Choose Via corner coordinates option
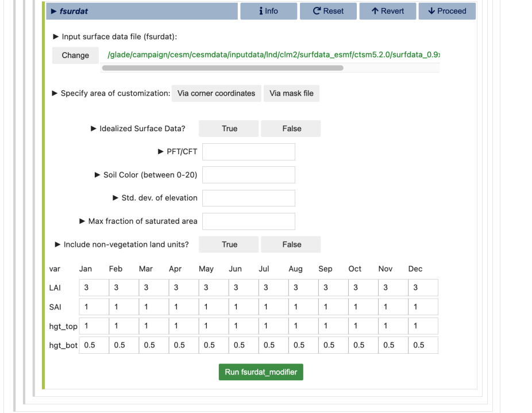Image resolution: width=532 pixels, height=413 pixels. [x=216, y=93]
